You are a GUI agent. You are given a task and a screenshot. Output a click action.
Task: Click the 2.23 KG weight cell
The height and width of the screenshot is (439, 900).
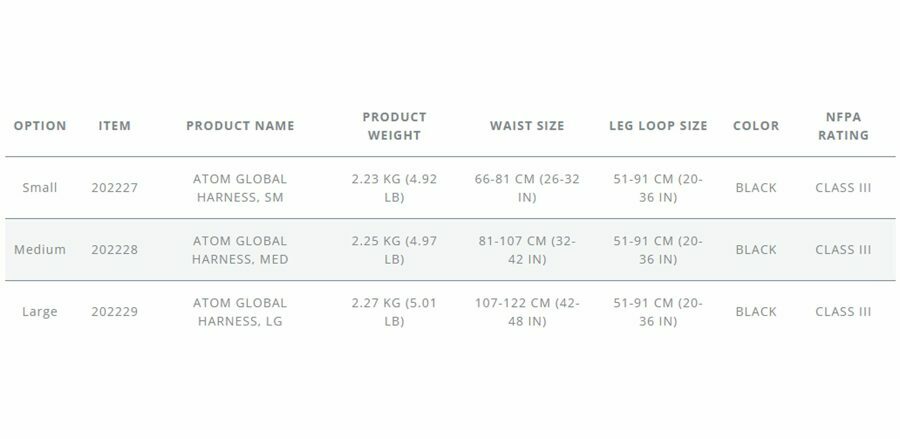click(394, 188)
